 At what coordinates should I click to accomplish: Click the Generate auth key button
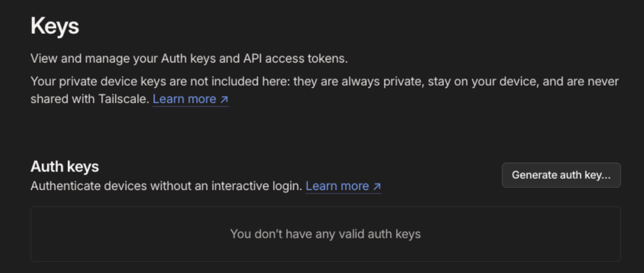[x=561, y=175]
